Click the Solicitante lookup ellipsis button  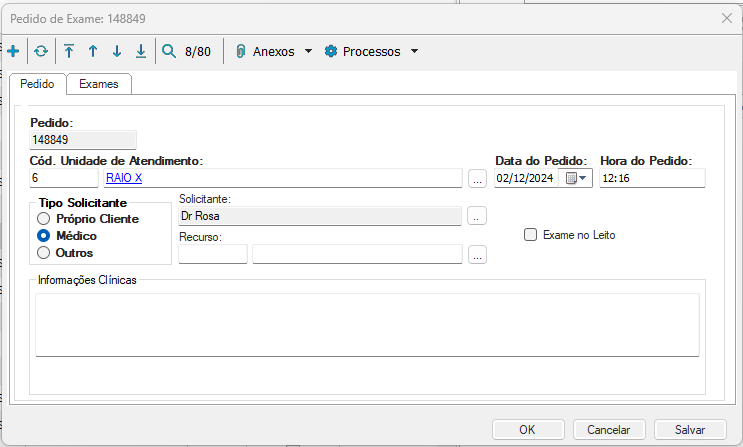pyautogui.click(x=477, y=216)
